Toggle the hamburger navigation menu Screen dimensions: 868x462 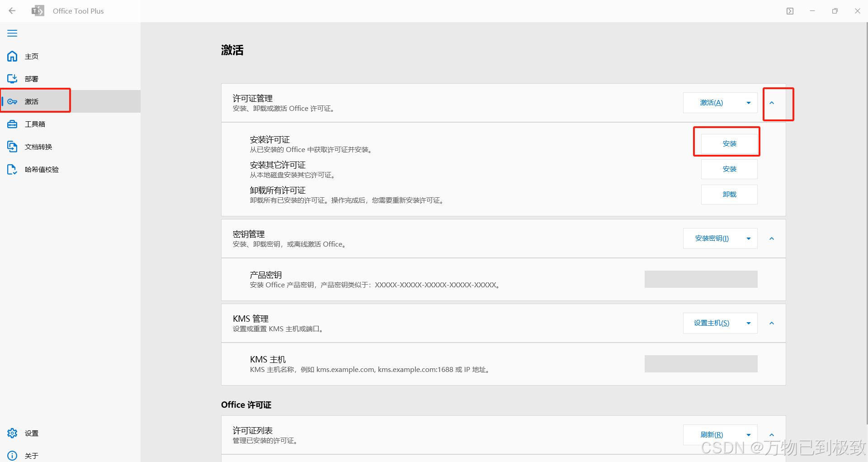pyautogui.click(x=12, y=33)
